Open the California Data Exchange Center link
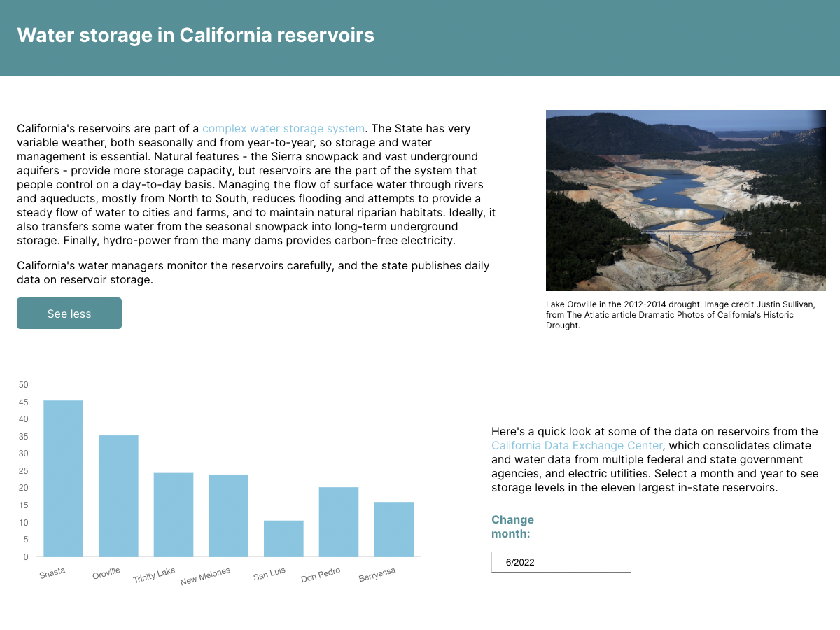The height and width of the screenshot is (630, 840). (x=577, y=446)
